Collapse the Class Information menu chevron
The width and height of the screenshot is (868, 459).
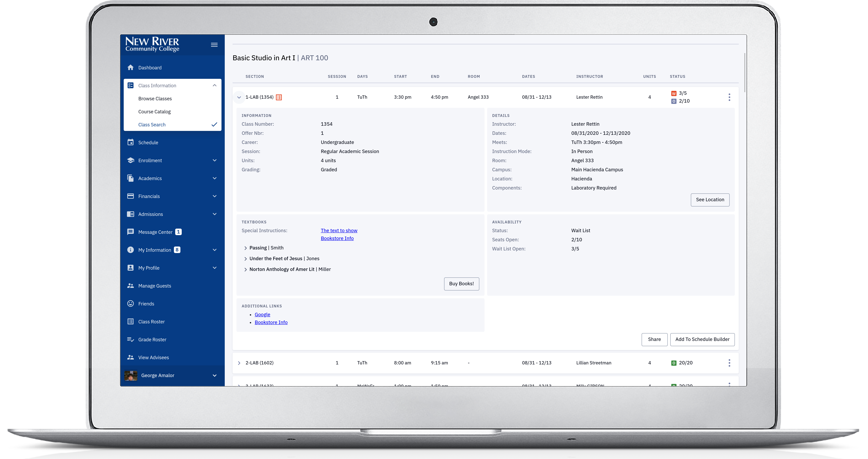(x=214, y=85)
